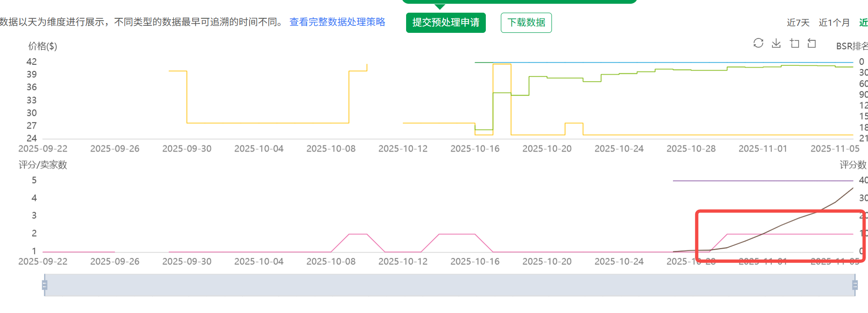Viewport: 868px width, 313px height.
Task: Click the pink line's peak near 2025-10-09
Action: (358, 234)
